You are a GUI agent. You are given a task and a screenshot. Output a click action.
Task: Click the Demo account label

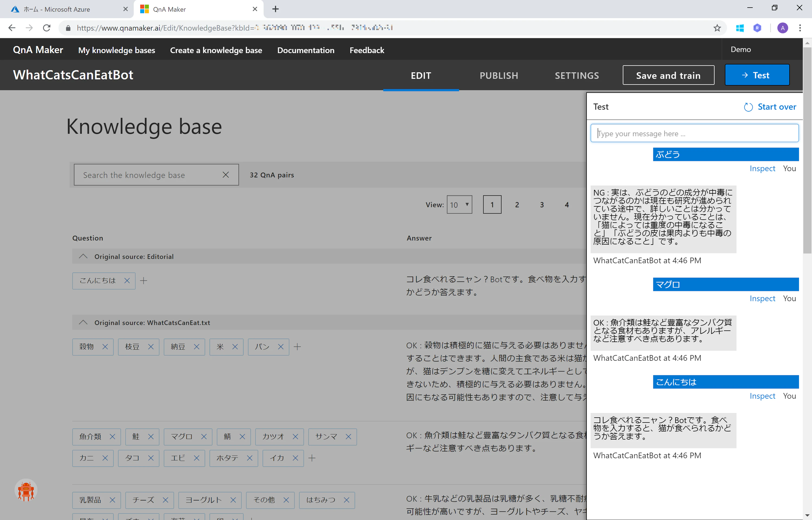click(741, 50)
